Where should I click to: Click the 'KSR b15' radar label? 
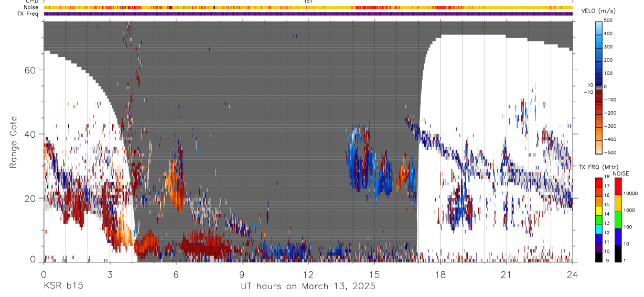tap(62, 287)
